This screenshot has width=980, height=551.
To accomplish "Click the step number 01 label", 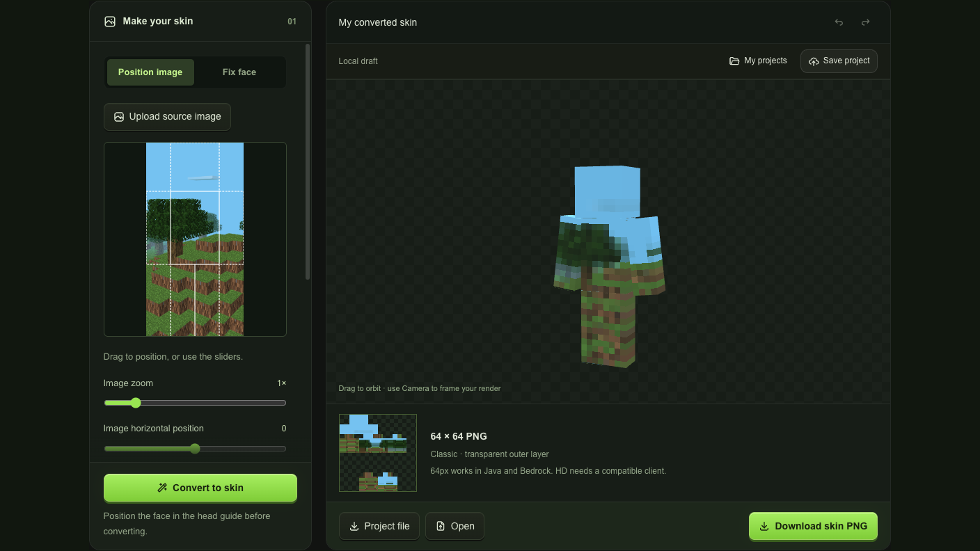I will [x=292, y=22].
